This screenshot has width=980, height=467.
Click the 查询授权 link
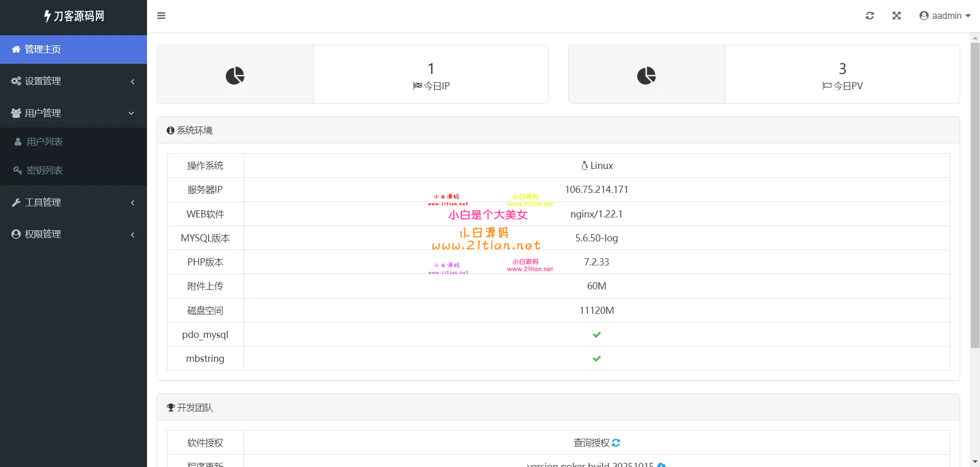[591, 443]
